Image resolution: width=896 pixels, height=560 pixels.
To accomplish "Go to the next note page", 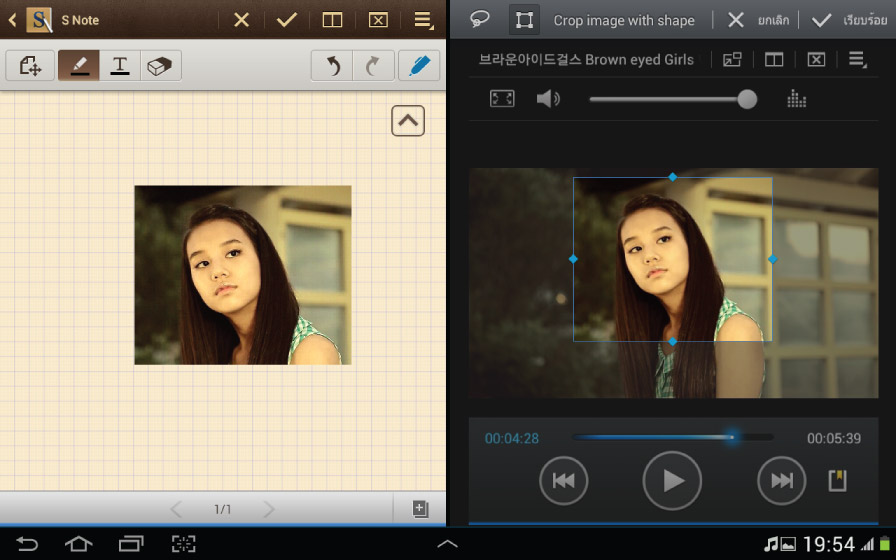I will click(x=269, y=509).
